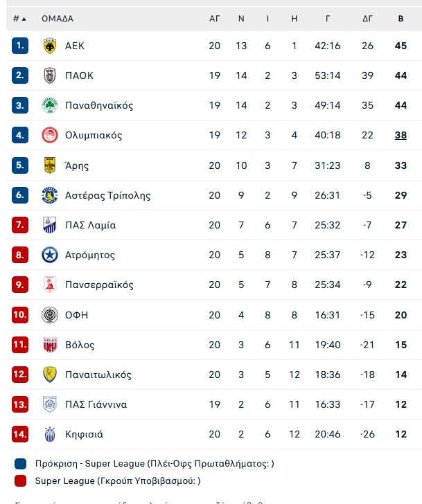Click Ολυμπιακός underlined 38 points value
The image size is (422, 504).
[401, 135]
